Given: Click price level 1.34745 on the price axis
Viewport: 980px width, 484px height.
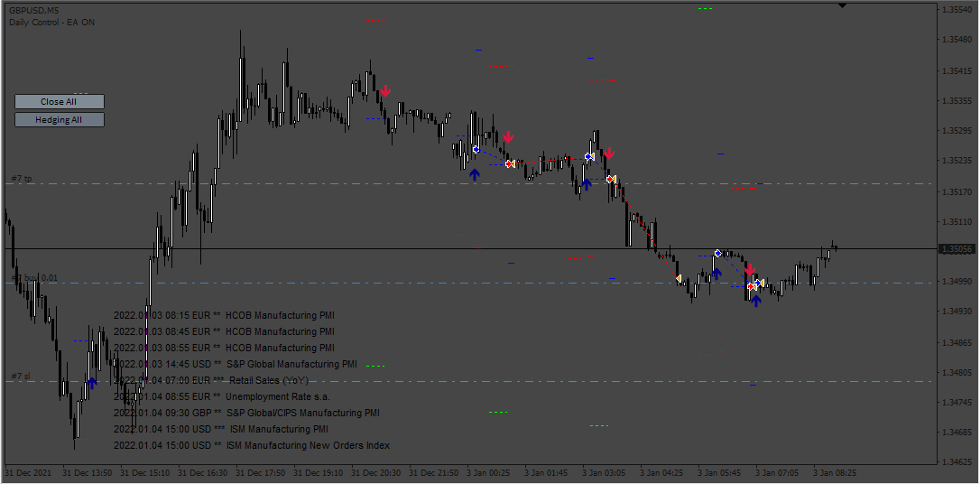Looking at the screenshot, I should coord(957,403).
